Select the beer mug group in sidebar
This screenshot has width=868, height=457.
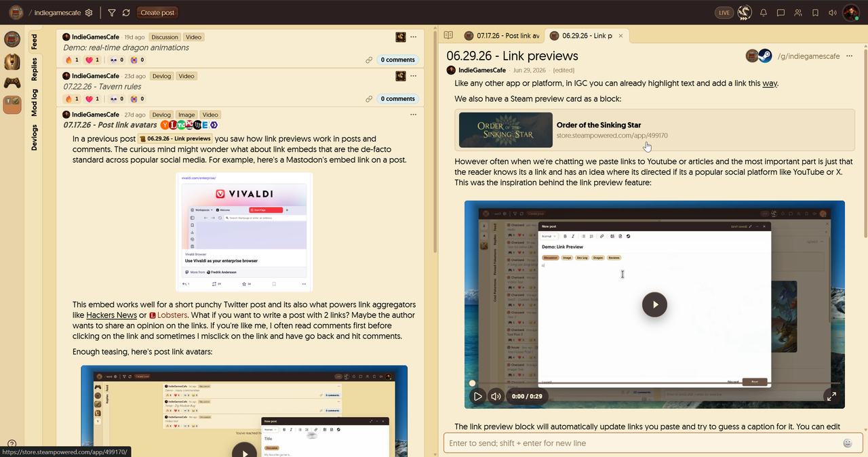pyautogui.click(x=12, y=39)
